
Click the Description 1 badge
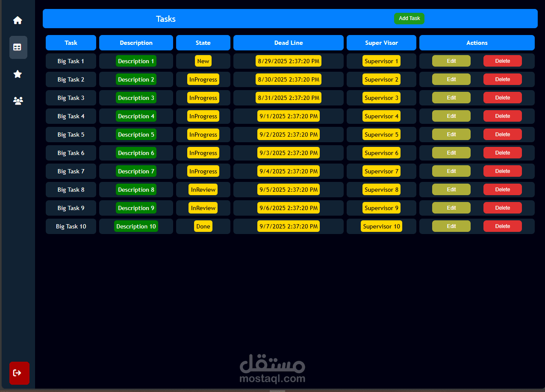point(136,61)
